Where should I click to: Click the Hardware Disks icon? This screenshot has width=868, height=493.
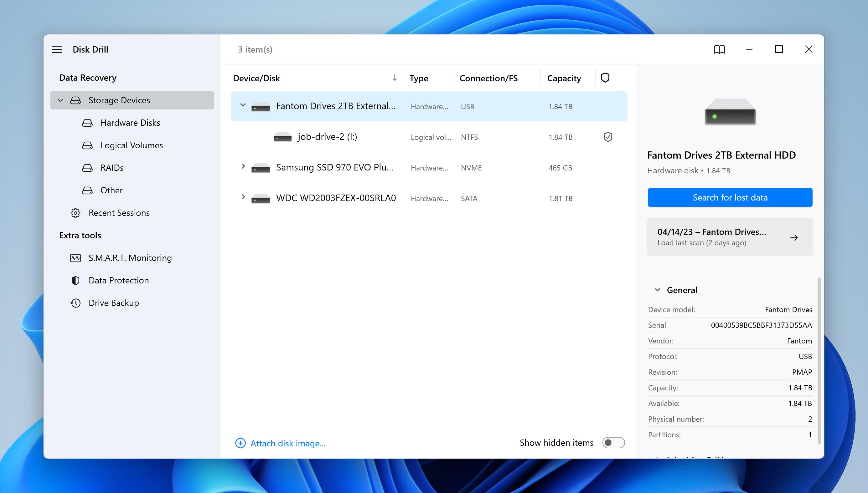coord(88,122)
